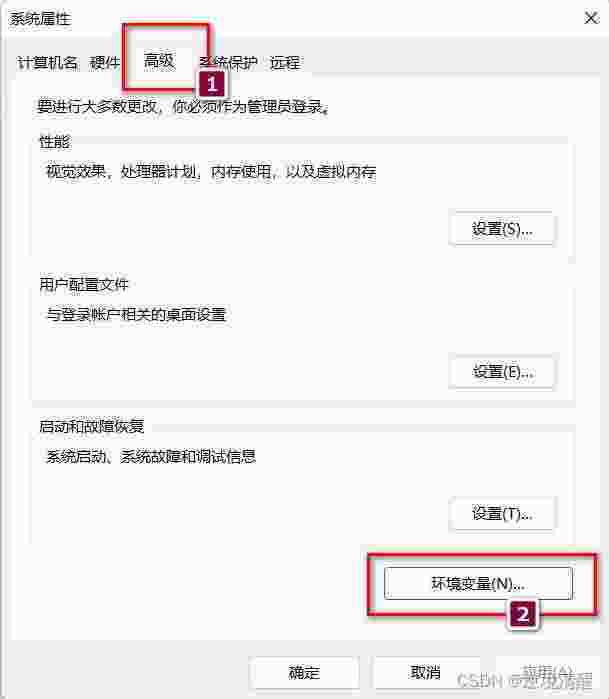The height and width of the screenshot is (699, 609).
Task: Click 设置(S) in the 性能 section
Action: click(502, 229)
